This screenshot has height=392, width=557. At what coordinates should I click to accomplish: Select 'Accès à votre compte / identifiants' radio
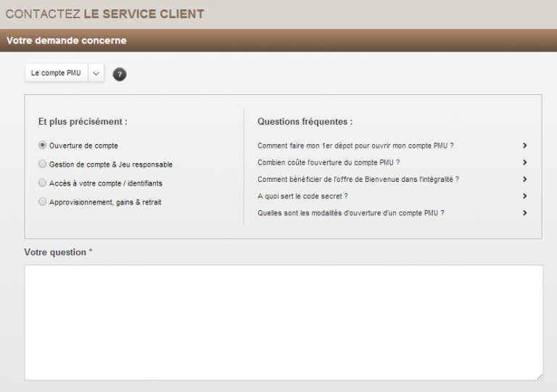(x=43, y=183)
